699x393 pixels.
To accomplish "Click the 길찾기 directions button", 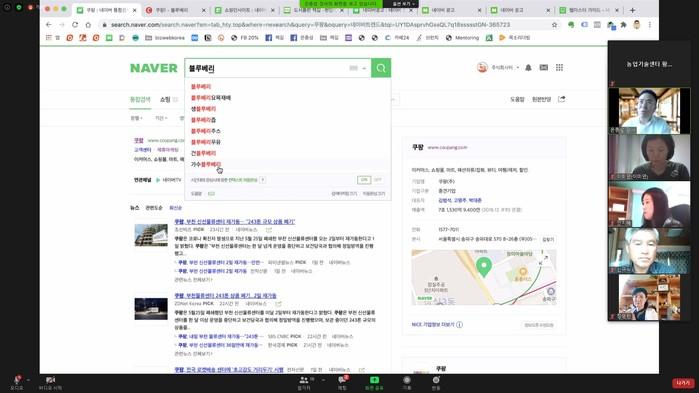I will pyautogui.click(x=548, y=239).
